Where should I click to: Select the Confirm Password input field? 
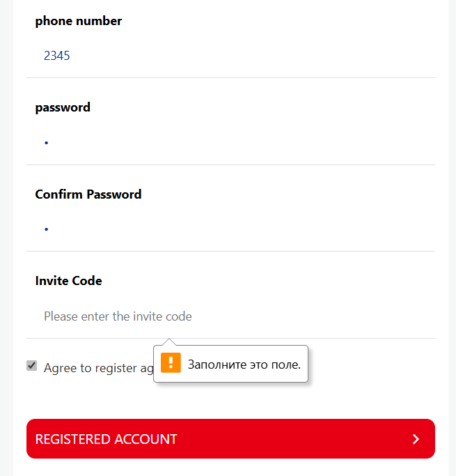point(230,229)
